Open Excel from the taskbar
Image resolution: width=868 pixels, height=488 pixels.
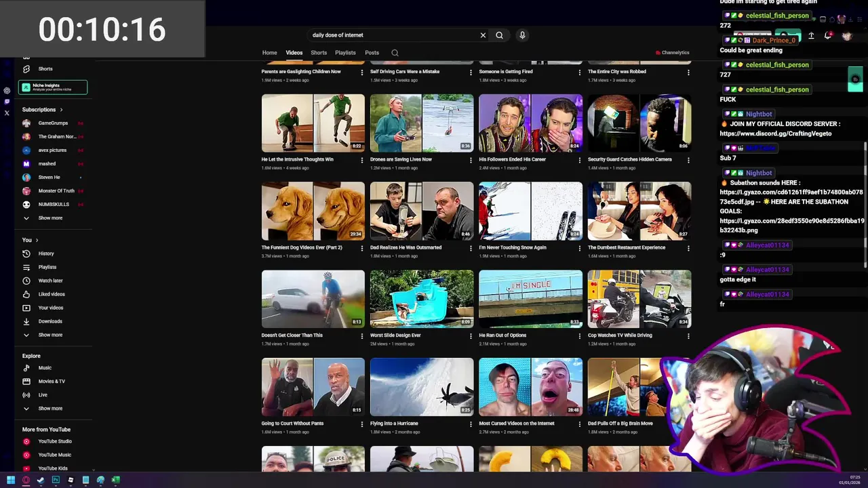pos(115,480)
